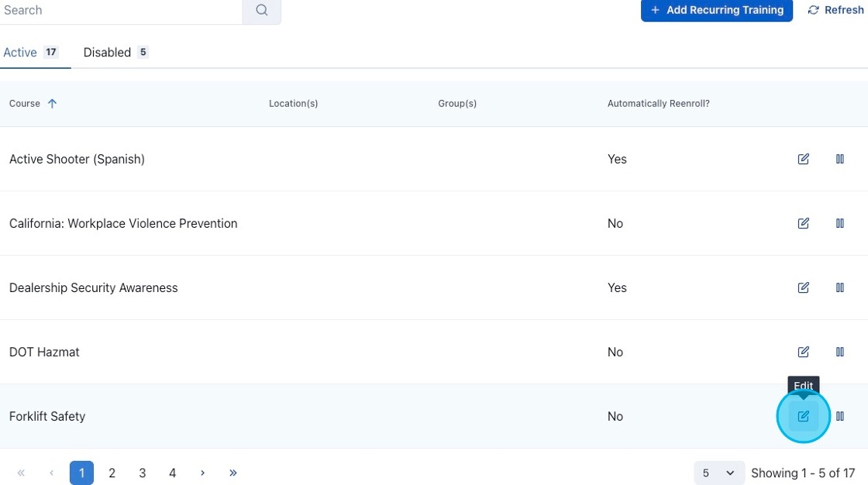Edit the Forklift Safety training
Screen dimensions: 868x485
(803, 416)
